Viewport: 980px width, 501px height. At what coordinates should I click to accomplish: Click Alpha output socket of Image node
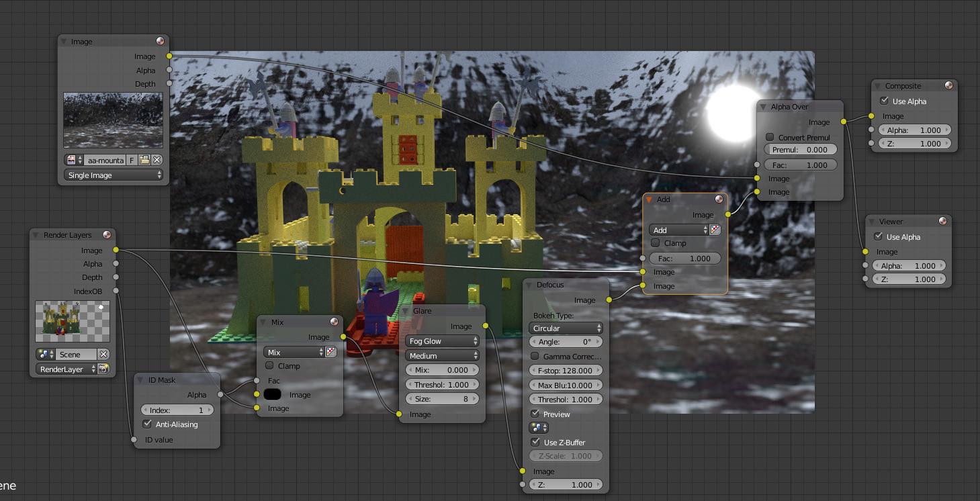tap(169, 70)
